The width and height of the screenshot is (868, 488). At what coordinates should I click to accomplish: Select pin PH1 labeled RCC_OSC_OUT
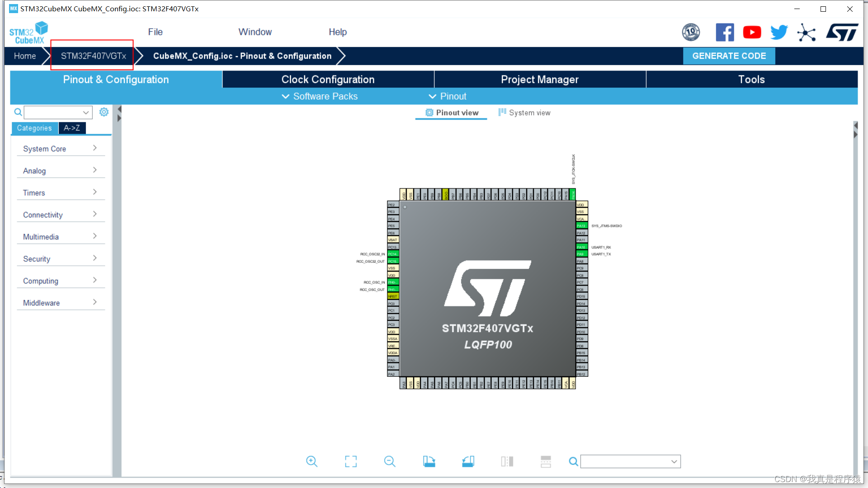[x=393, y=289]
